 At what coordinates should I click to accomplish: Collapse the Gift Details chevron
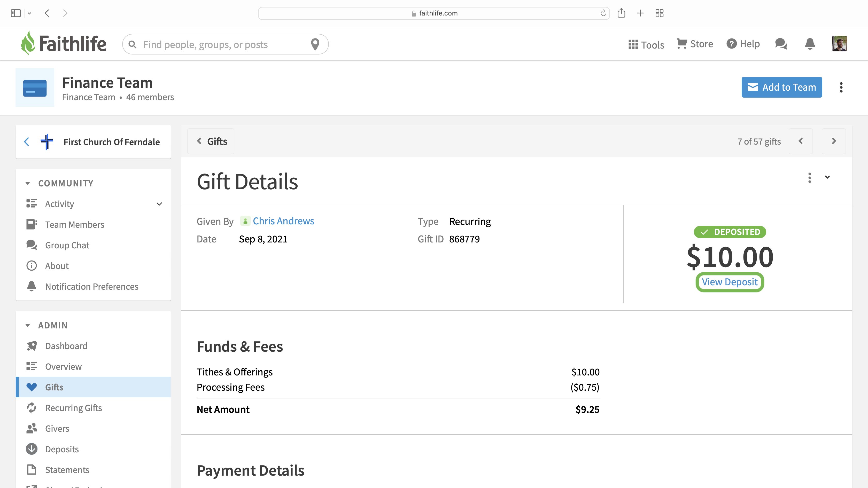coord(827,177)
